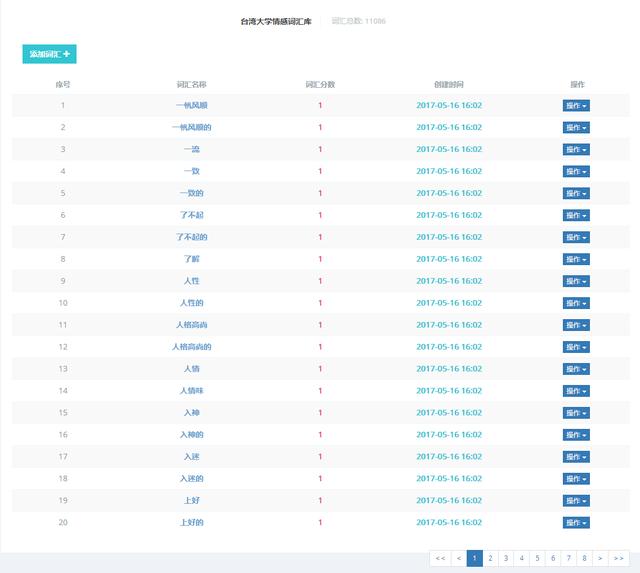Click the score value in row 12
Image resolution: width=640 pixels, height=573 pixels.
point(320,347)
